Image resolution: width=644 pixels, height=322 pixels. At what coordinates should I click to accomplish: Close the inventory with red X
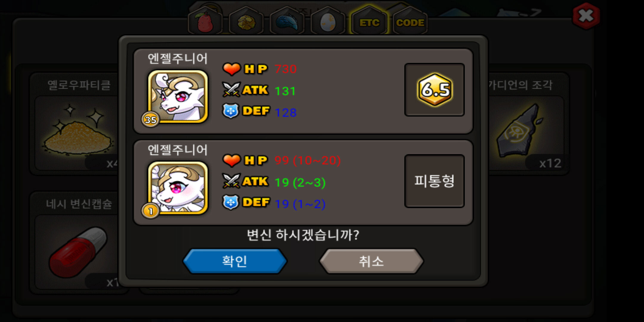coord(586,16)
